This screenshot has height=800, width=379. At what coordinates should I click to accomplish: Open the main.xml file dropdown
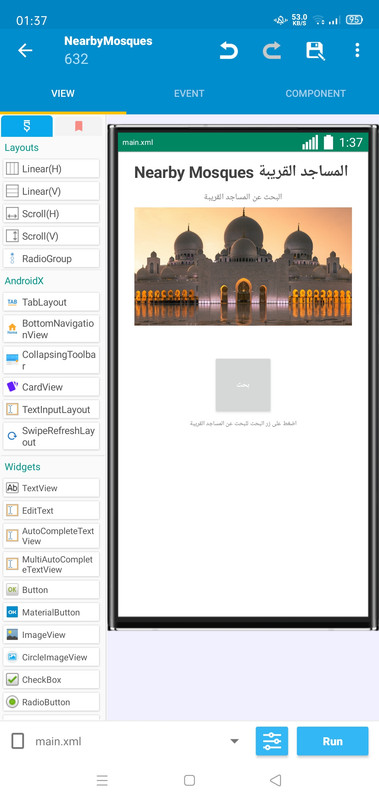tap(234, 741)
